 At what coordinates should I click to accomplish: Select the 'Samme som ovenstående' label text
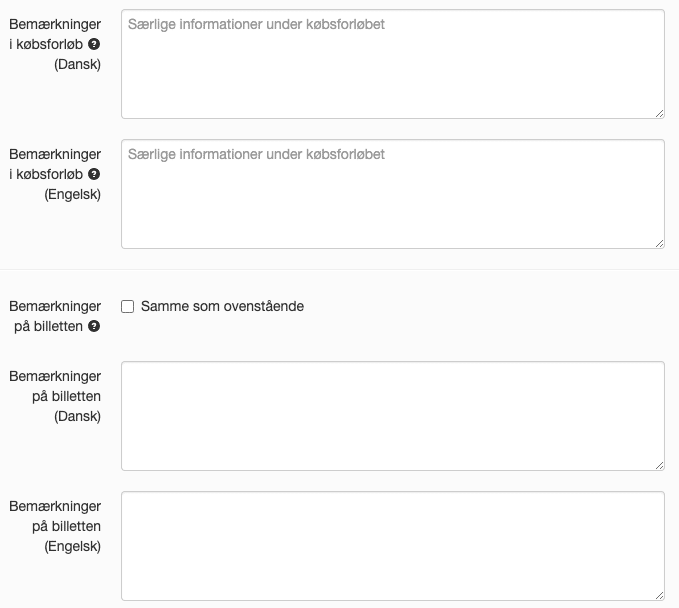pos(222,306)
